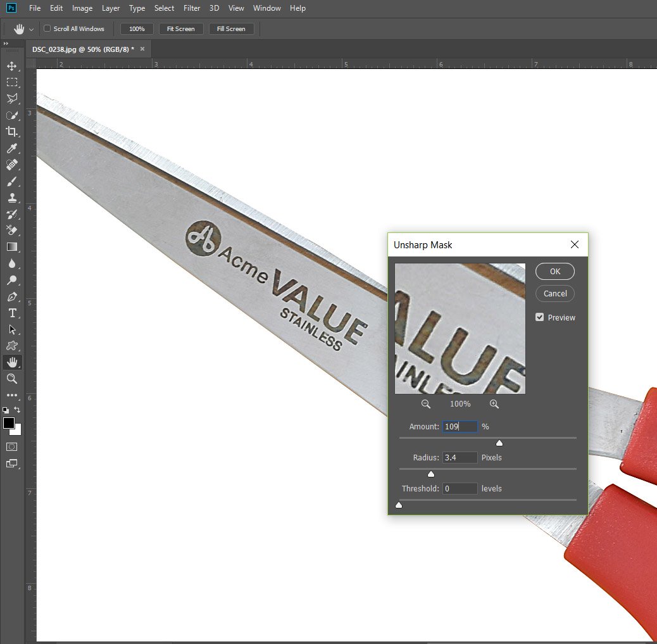The width and height of the screenshot is (657, 644).
Task: Click the Unsharp Mask preview thumbnail
Action: pos(460,328)
